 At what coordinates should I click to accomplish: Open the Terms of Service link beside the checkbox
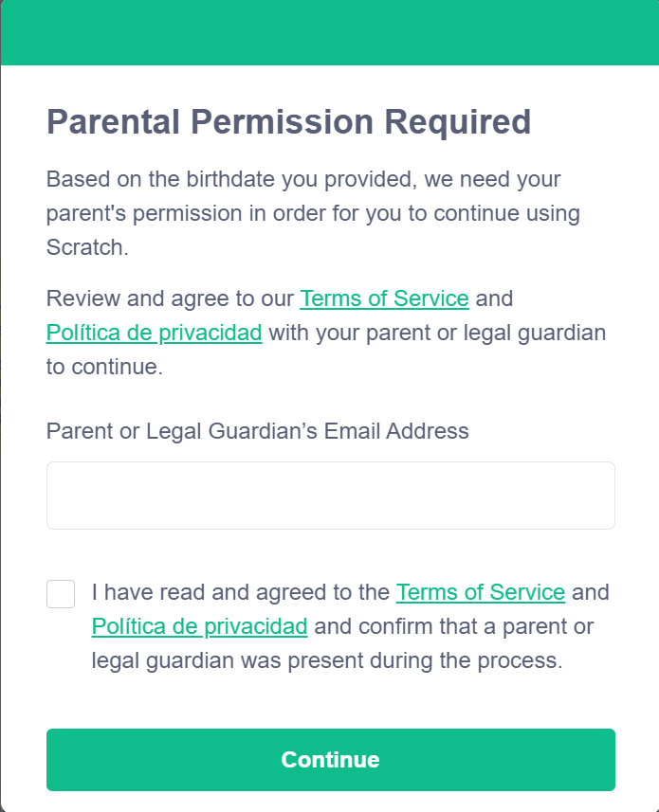pos(480,592)
